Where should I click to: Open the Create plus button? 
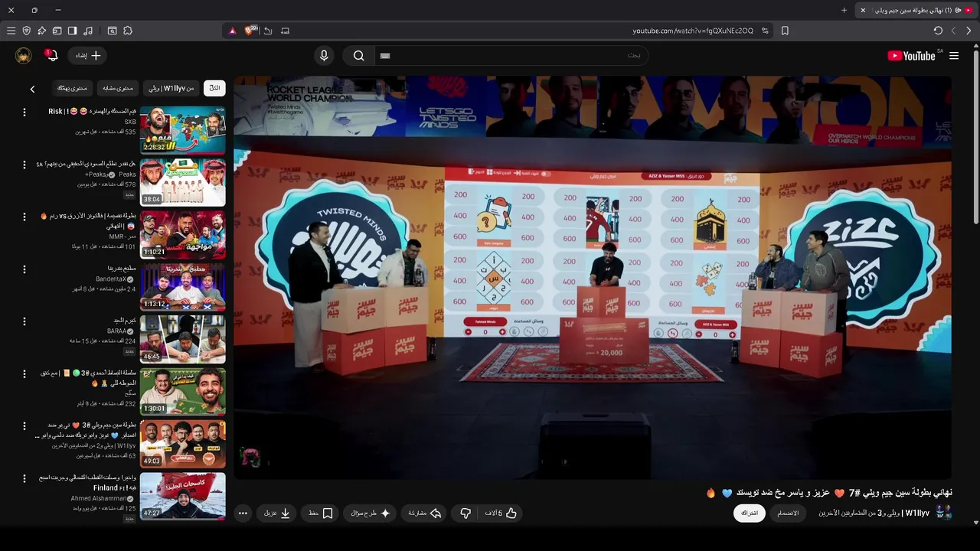(x=87, y=56)
